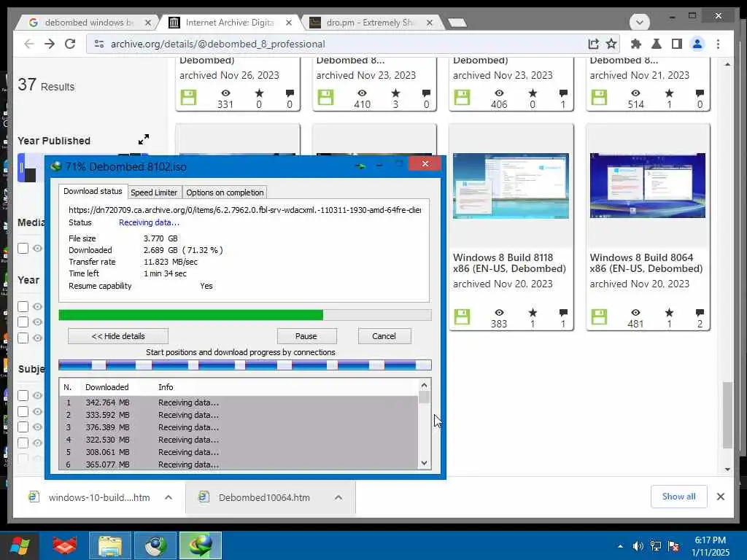Open Chrome extensions puzzle icon
Image resolution: width=747 pixels, height=560 pixels.
tap(635, 44)
